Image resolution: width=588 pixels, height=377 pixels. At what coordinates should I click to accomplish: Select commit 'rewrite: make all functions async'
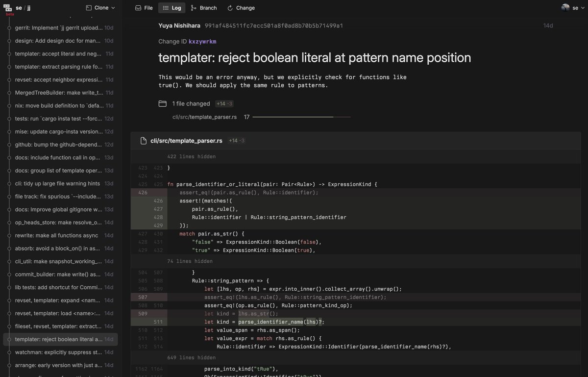pyautogui.click(x=61, y=235)
